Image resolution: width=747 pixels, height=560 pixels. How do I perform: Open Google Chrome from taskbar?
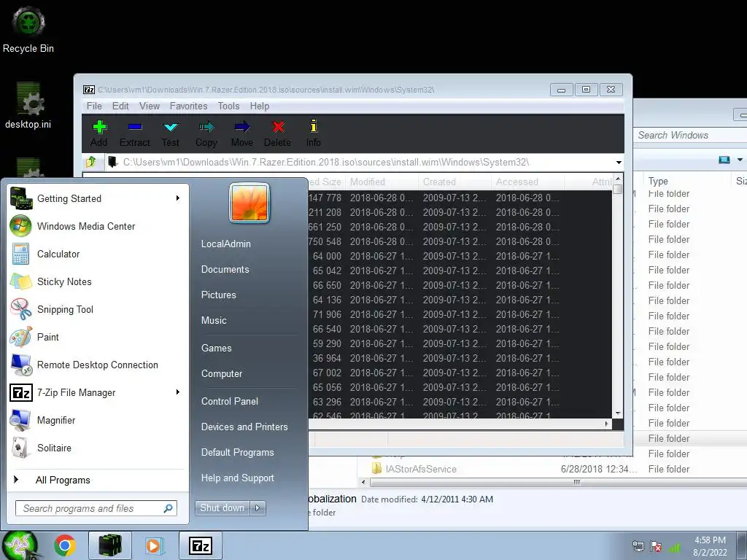coord(65,545)
